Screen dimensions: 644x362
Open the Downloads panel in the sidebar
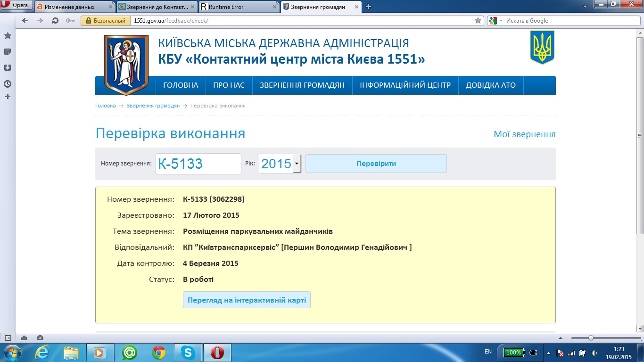8,68
